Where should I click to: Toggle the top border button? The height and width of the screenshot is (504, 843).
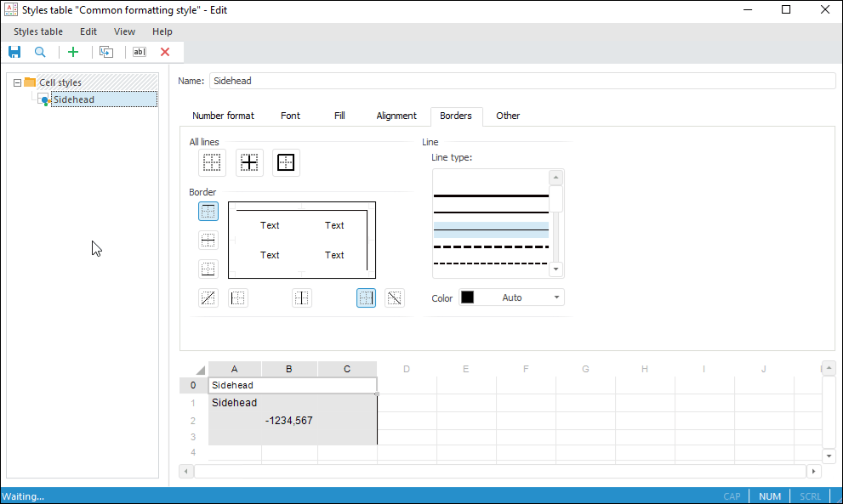click(x=208, y=212)
